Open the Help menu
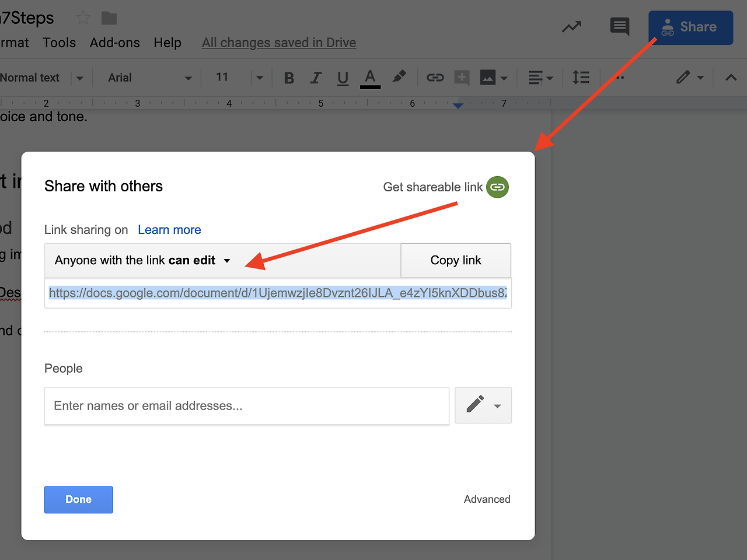 tap(167, 43)
